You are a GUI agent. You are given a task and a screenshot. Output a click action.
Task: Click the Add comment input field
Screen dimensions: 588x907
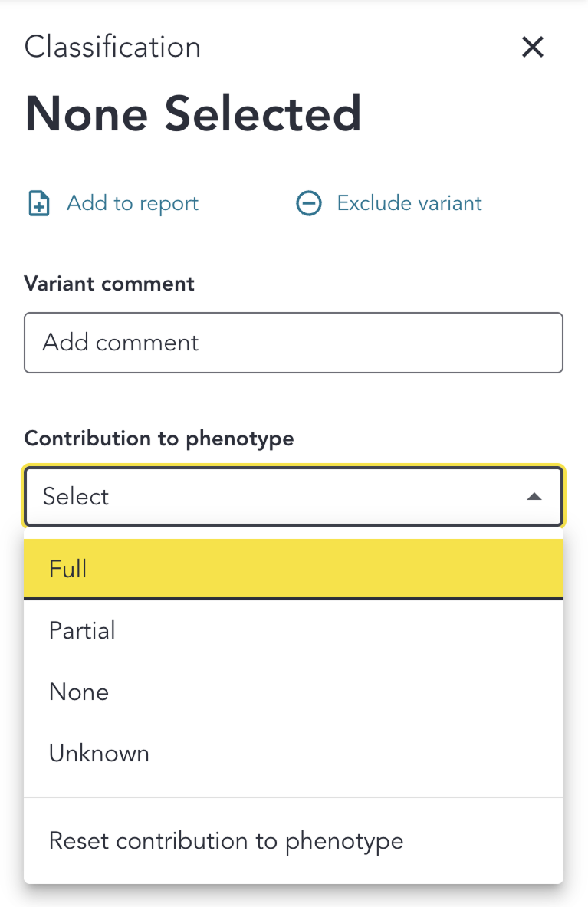(x=294, y=343)
